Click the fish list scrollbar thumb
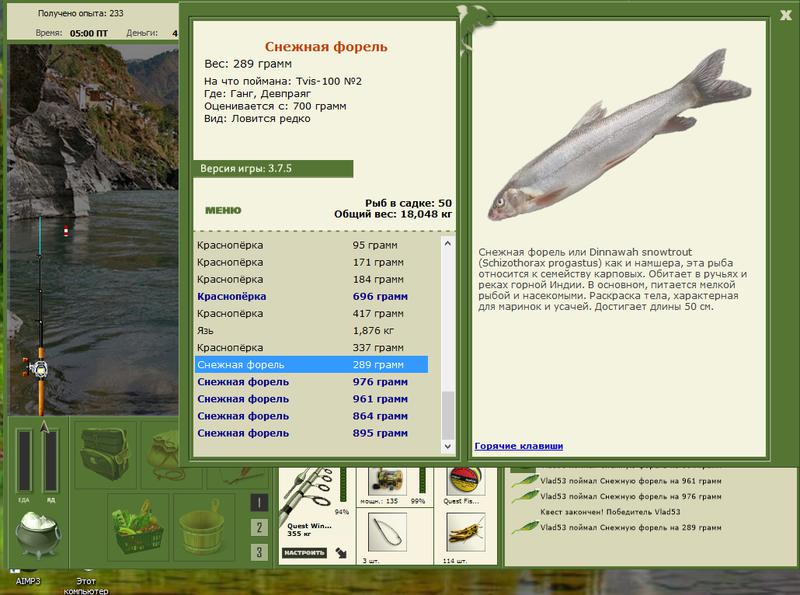The width and height of the screenshot is (800, 595). pos(447,415)
